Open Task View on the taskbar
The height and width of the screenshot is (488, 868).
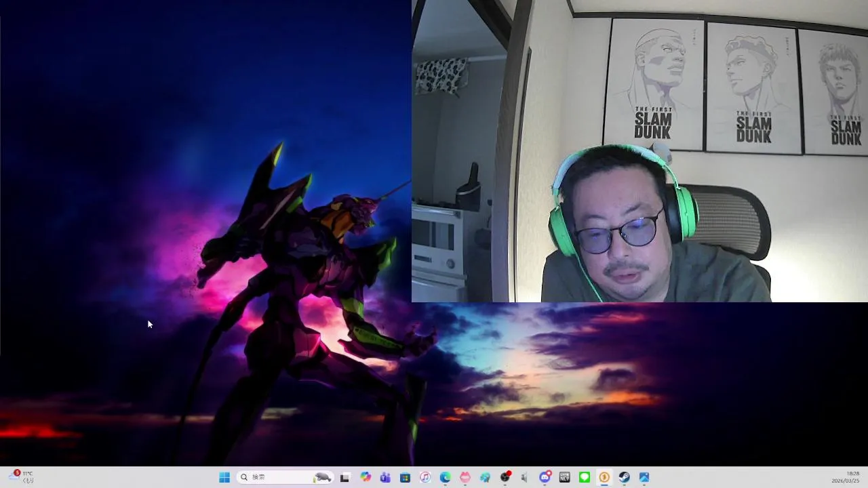(344, 477)
